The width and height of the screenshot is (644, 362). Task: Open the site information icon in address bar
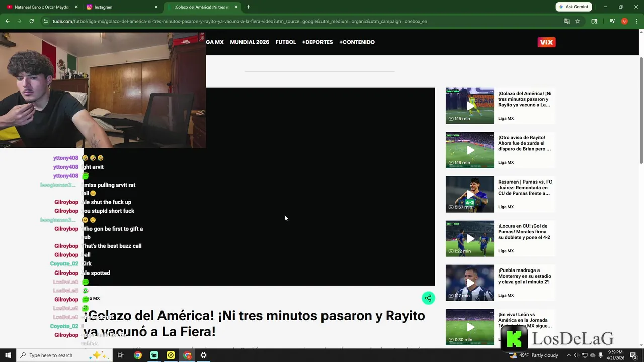tap(46, 21)
